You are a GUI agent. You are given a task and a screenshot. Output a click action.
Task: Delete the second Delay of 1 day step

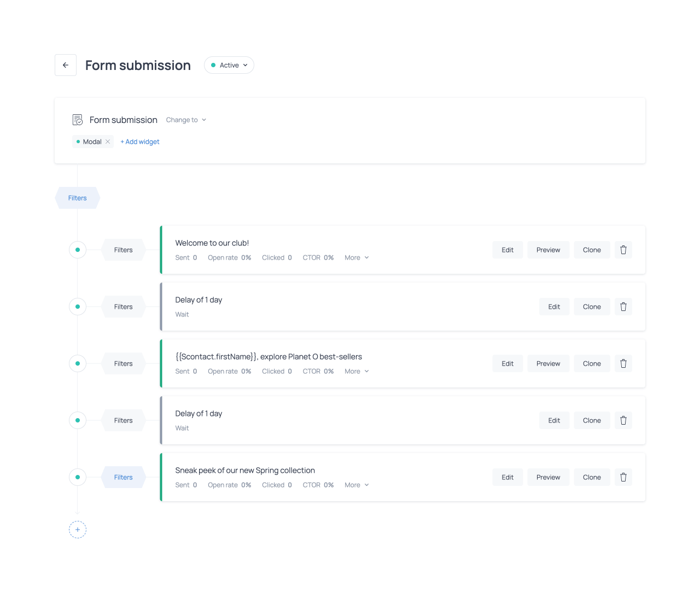(x=623, y=420)
